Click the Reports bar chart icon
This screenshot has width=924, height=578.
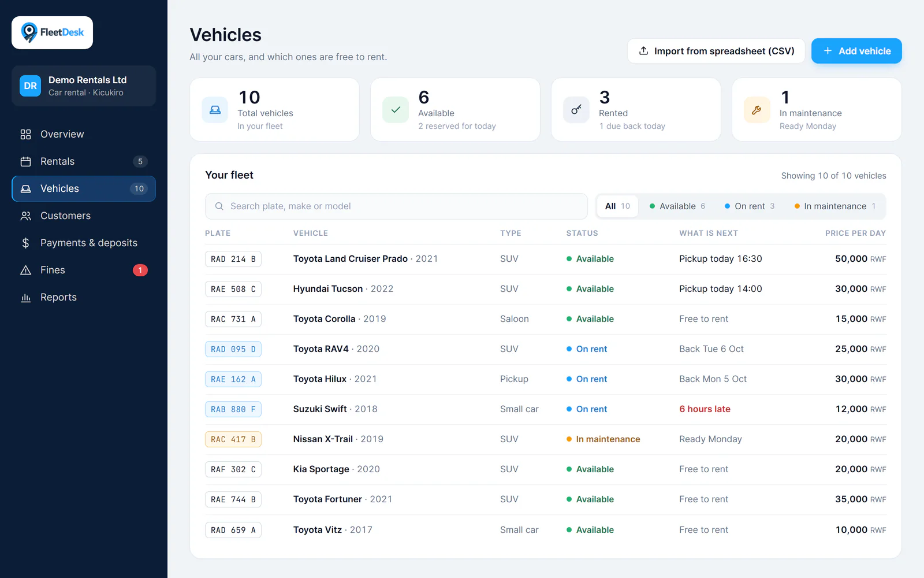click(x=25, y=297)
